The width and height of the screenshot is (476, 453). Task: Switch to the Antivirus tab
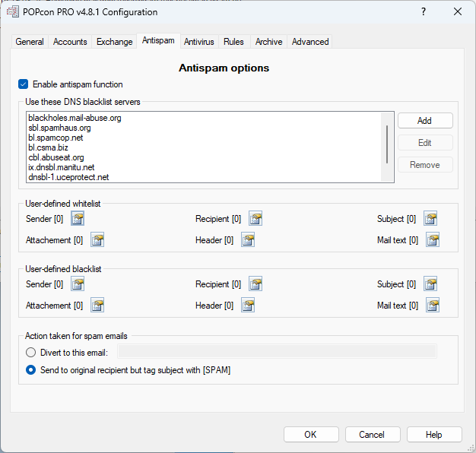tap(199, 42)
